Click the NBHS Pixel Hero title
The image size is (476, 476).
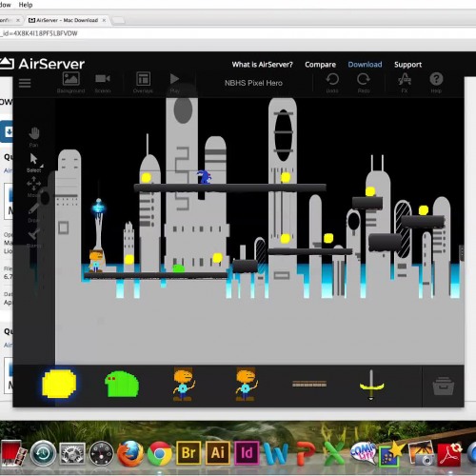click(253, 83)
